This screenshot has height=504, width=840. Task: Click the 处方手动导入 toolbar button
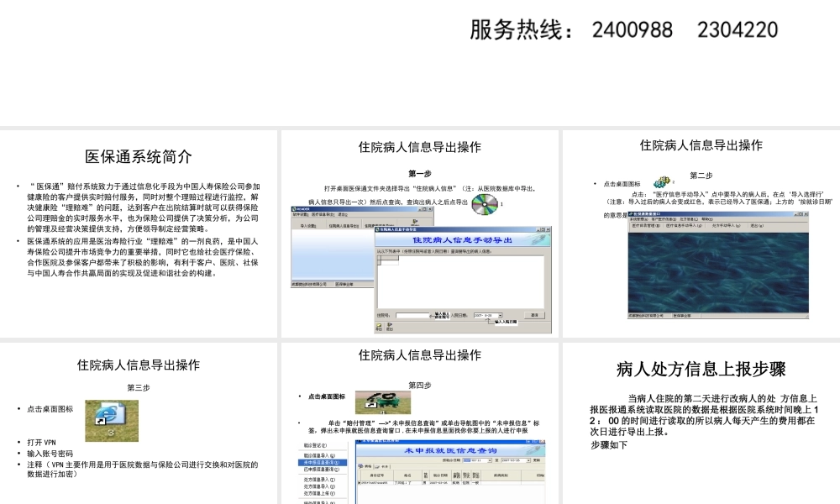724,226
